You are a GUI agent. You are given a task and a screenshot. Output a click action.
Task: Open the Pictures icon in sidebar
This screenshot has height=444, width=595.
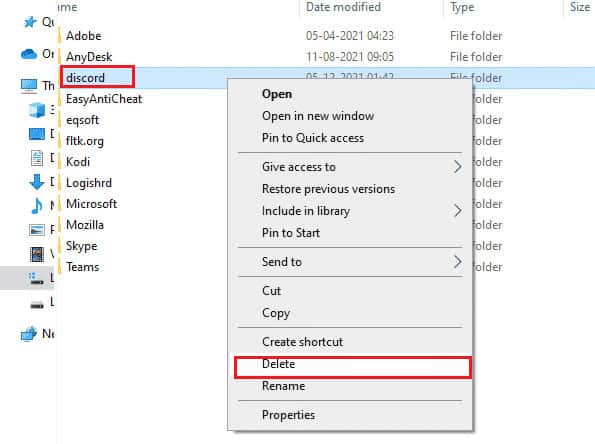coord(37,230)
